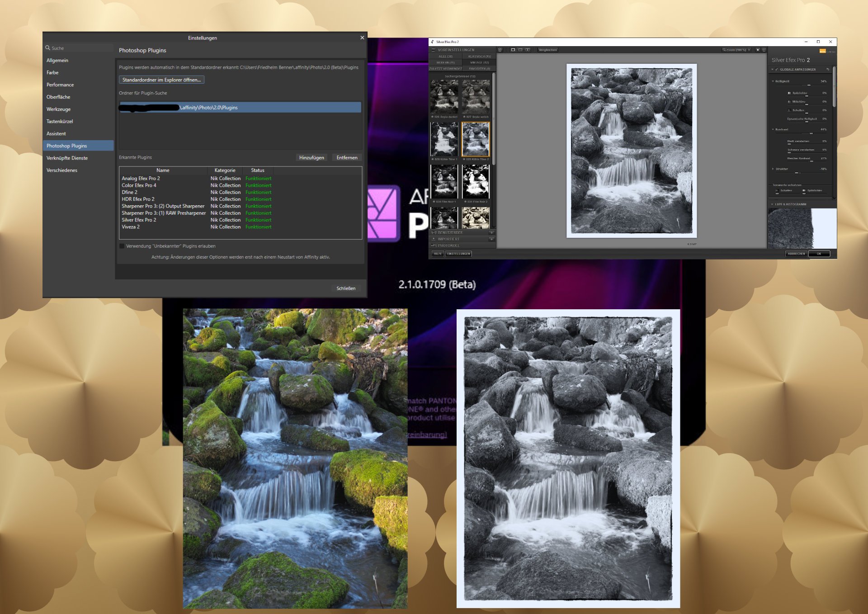
Task: Select the 031 Film Noir 2 preset thumbnail
Action: tap(476, 182)
